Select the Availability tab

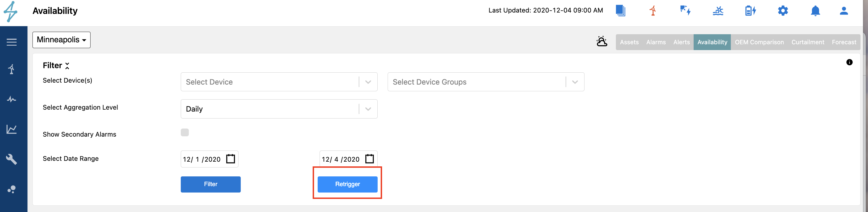click(712, 42)
